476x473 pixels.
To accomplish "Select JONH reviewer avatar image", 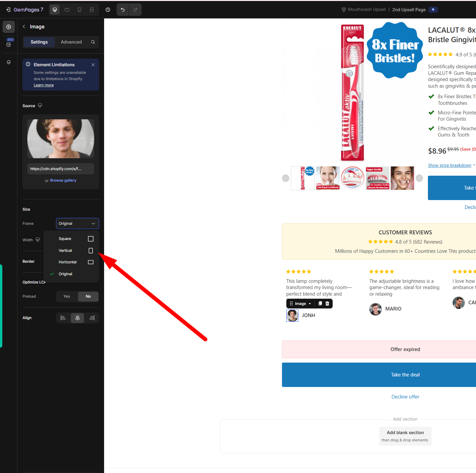I will pos(292,315).
